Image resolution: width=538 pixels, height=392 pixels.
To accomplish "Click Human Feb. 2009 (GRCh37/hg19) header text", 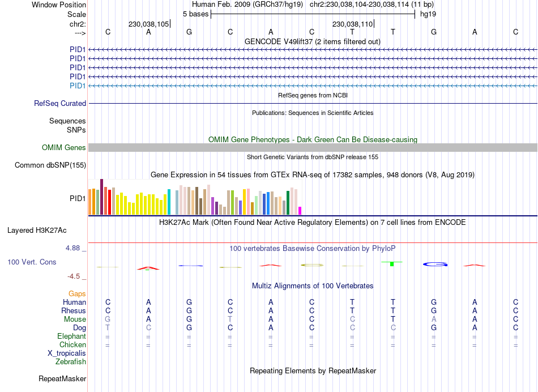I will pyautogui.click(x=247, y=5).
